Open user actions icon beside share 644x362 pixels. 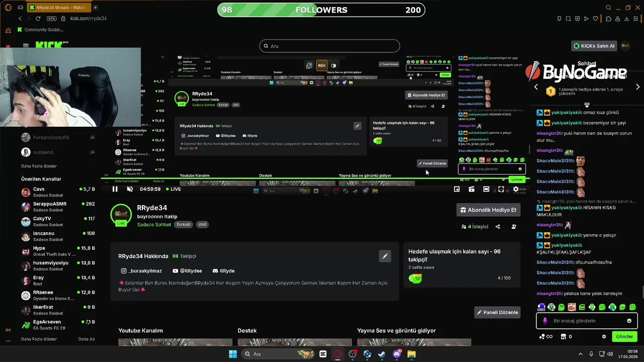(514, 227)
